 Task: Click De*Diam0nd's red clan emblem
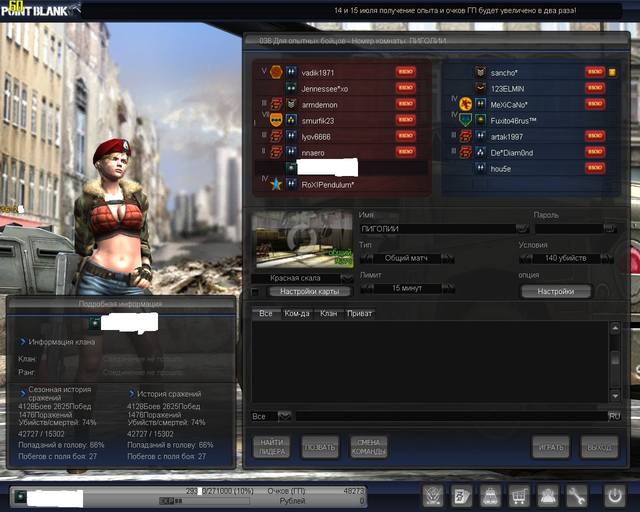(465, 152)
